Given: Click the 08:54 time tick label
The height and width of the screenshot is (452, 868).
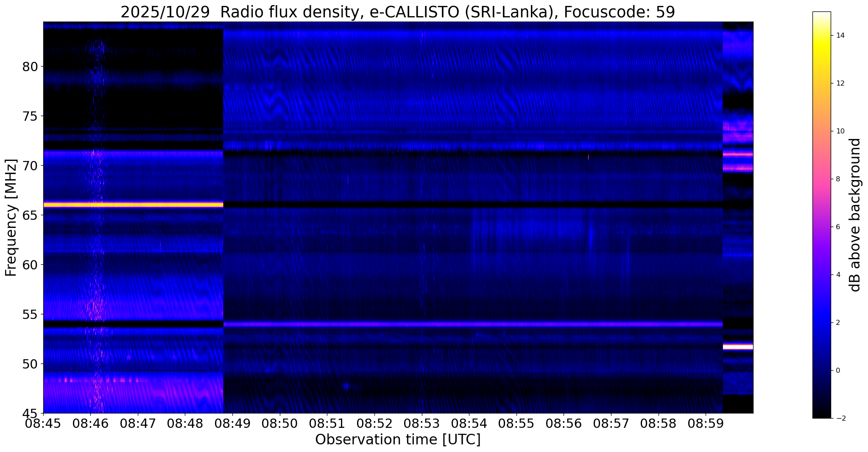Looking at the screenshot, I should tap(469, 423).
